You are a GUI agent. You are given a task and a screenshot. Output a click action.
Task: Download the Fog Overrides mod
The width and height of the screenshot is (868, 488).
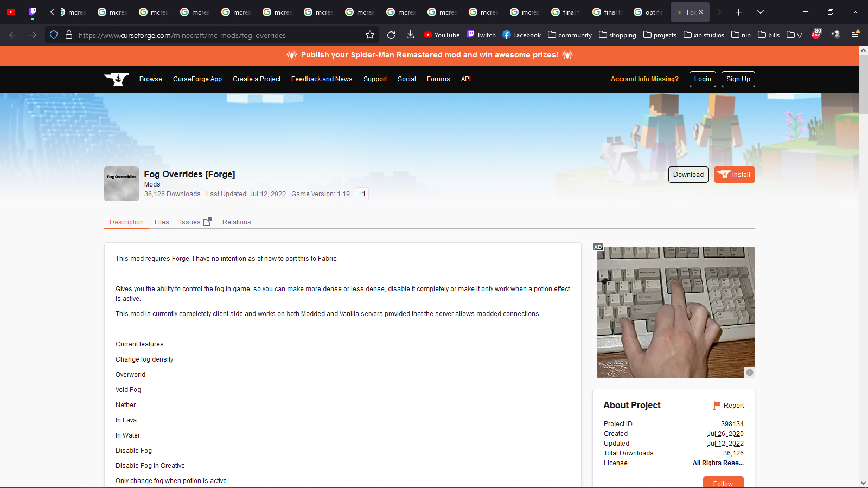[x=688, y=175]
